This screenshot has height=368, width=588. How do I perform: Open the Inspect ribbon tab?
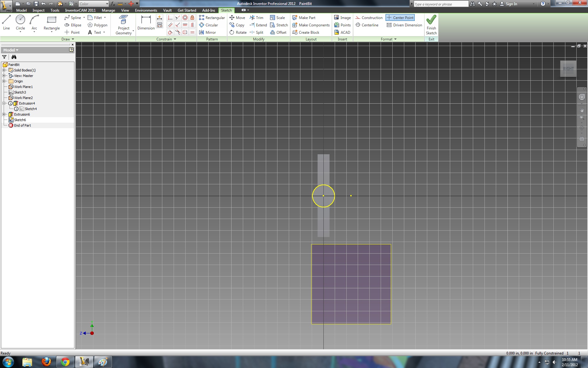click(x=39, y=10)
